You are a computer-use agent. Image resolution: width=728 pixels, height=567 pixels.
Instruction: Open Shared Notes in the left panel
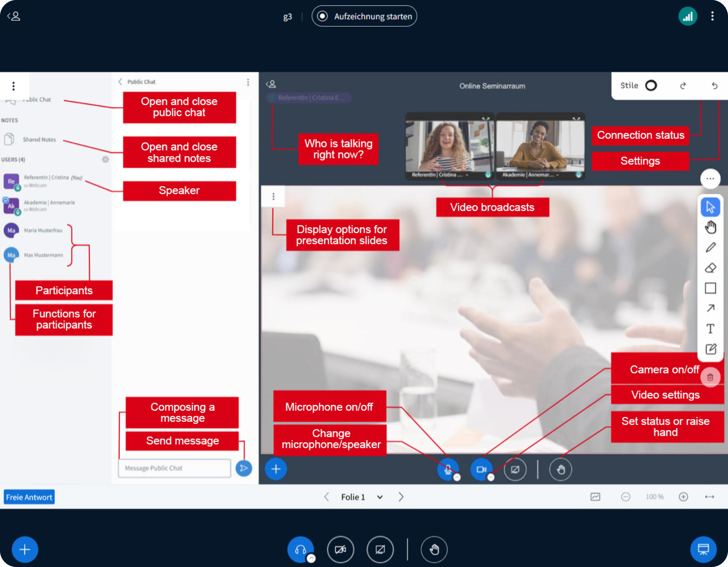(39, 139)
